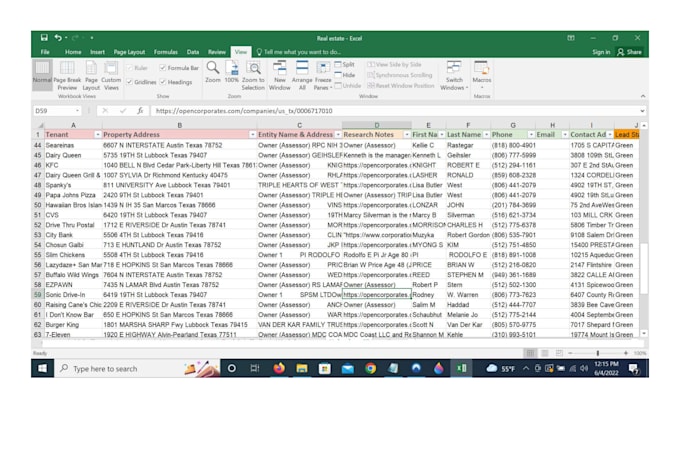This screenshot has height=459, width=680.
Task: Select Normal workbook view
Action: pyautogui.click(x=42, y=75)
